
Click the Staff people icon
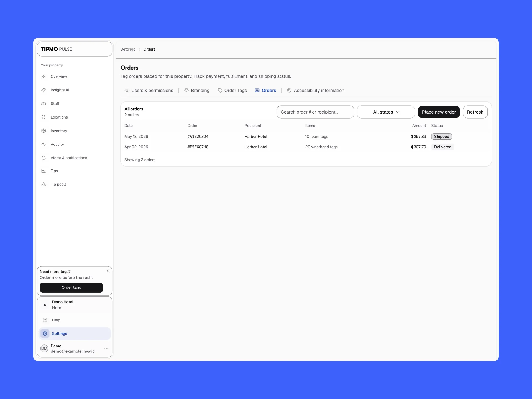point(44,104)
